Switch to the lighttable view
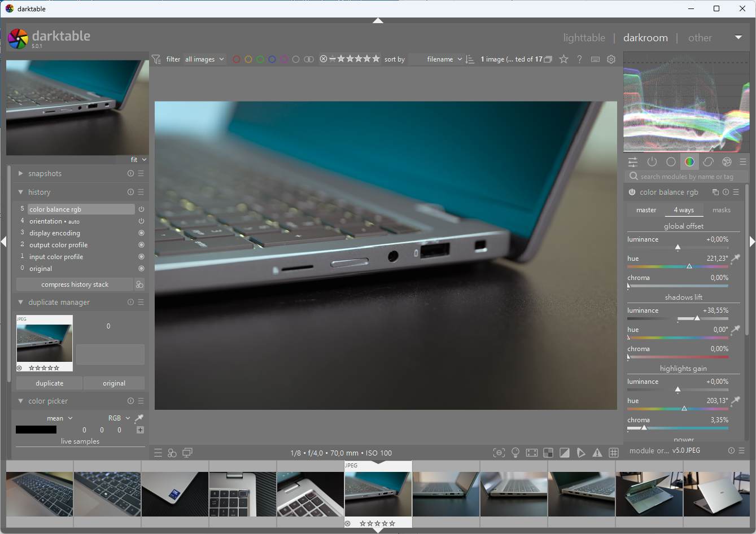 584,38
